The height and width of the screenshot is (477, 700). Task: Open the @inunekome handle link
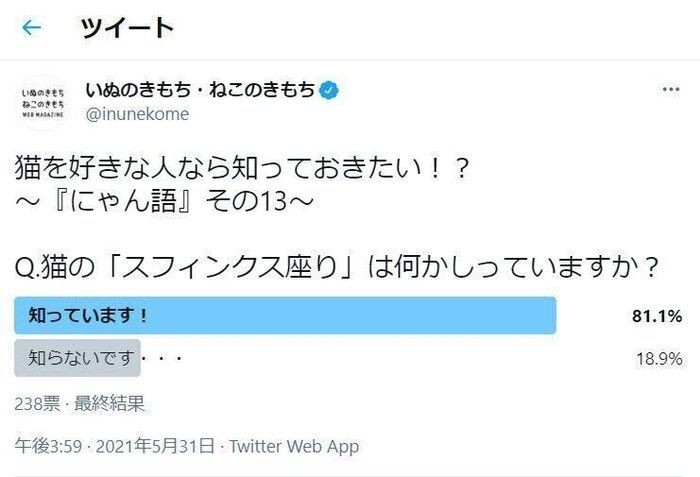point(139,115)
